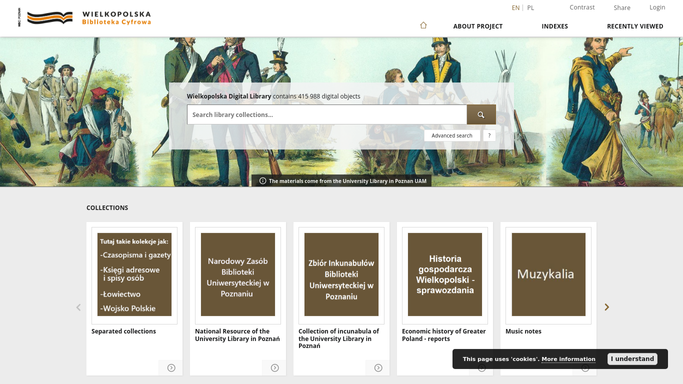Open Separated collections arrow icon

click(x=171, y=368)
